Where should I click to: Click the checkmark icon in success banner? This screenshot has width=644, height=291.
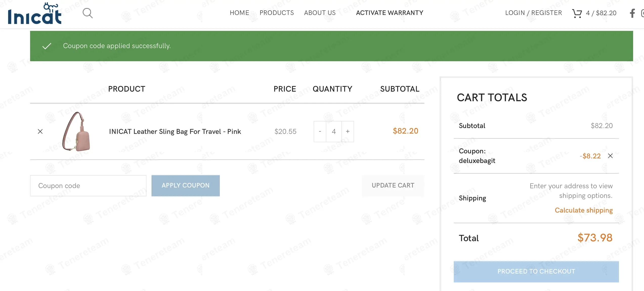(x=47, y=46)
